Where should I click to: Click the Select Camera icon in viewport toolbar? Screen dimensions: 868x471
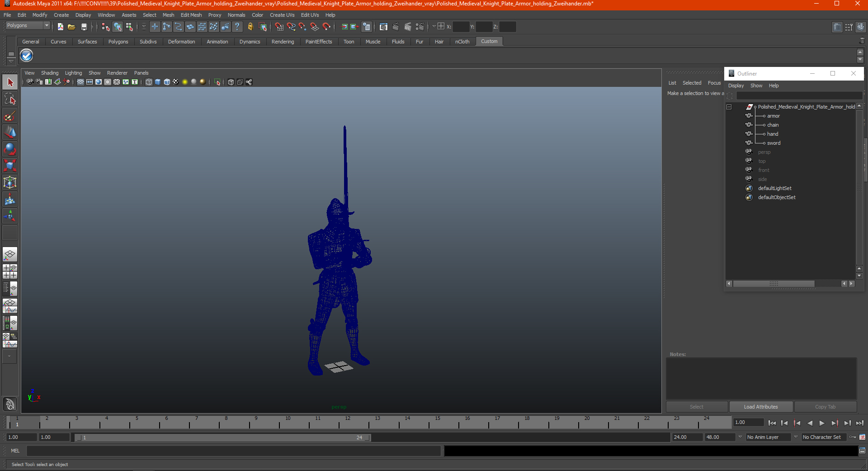(x=30, y=82)
